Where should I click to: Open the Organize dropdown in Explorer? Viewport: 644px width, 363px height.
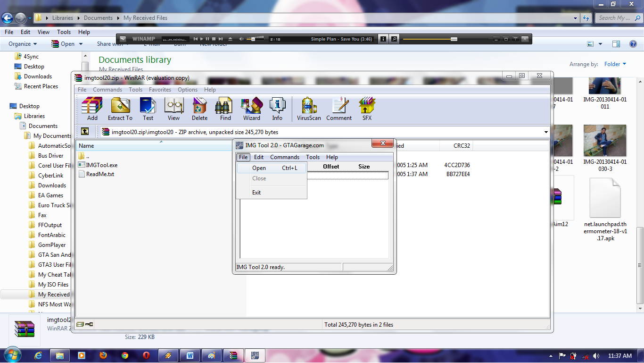pyautogui.click(x=23, y=44)
